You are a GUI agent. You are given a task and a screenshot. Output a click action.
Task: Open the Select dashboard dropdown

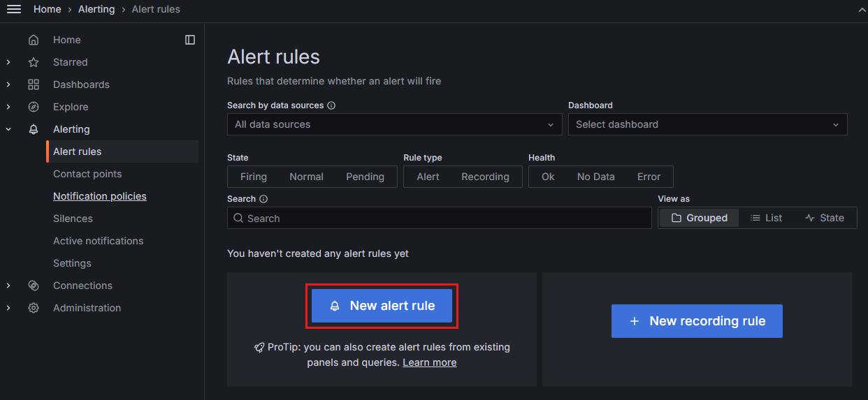tap(707, 124)
